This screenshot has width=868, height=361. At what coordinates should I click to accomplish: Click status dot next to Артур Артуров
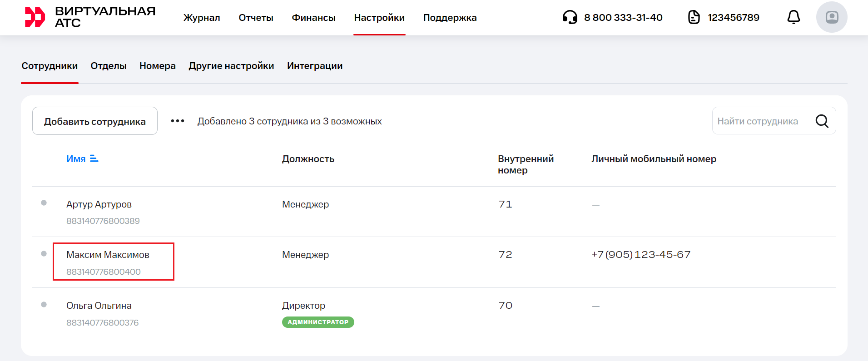[44, 203]
